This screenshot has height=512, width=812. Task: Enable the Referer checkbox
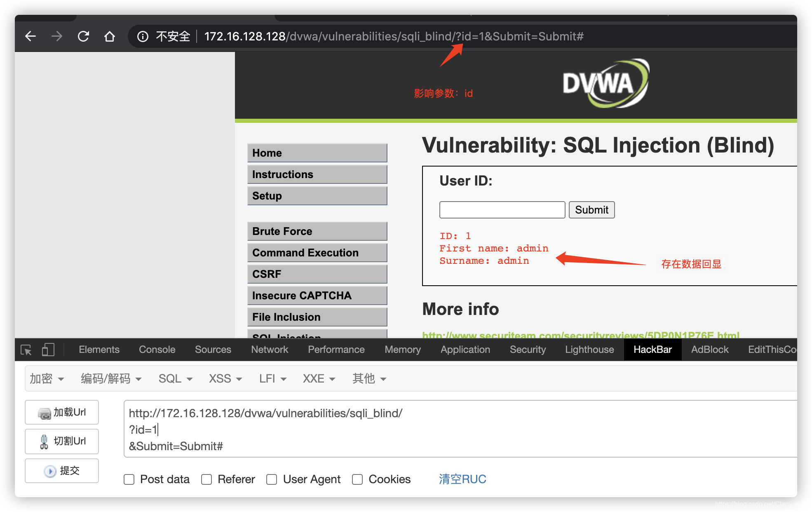click(x=207, y=479)
